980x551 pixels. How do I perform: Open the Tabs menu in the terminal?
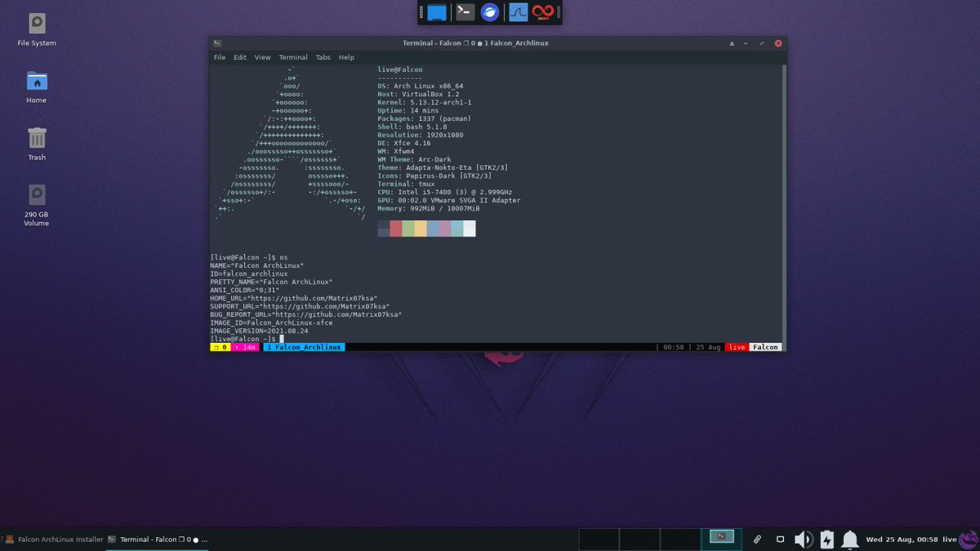(323, 57)
